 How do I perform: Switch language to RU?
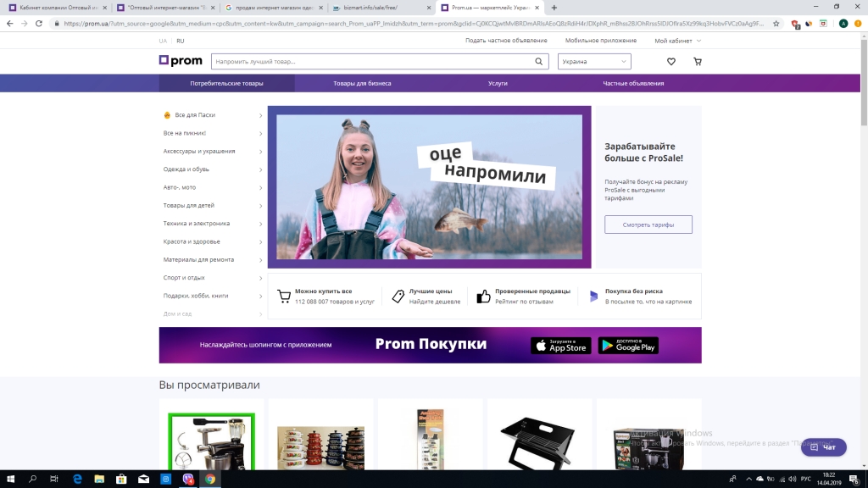pyautogui.click(x=181, y=41)
